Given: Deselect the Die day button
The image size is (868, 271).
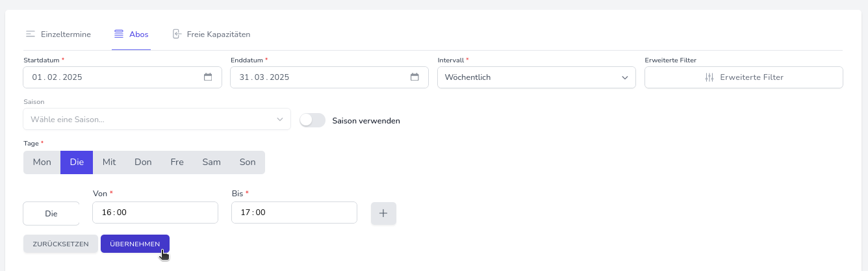Looking at the screenshot, I should tap(77, 162).
